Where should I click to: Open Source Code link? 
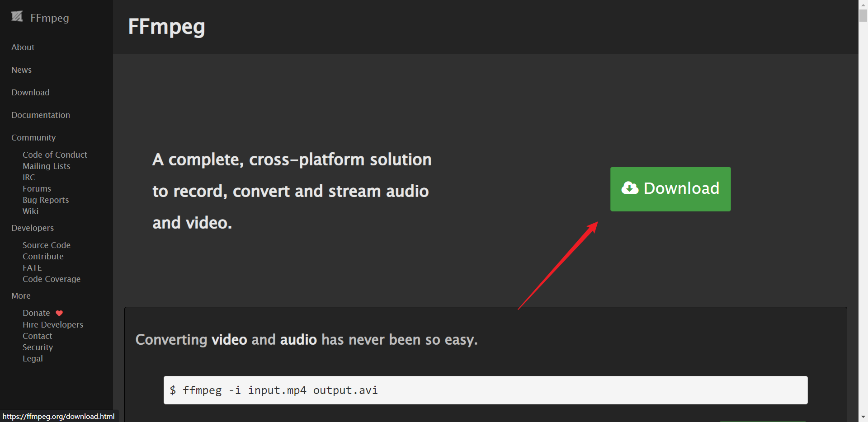[47, 245]
